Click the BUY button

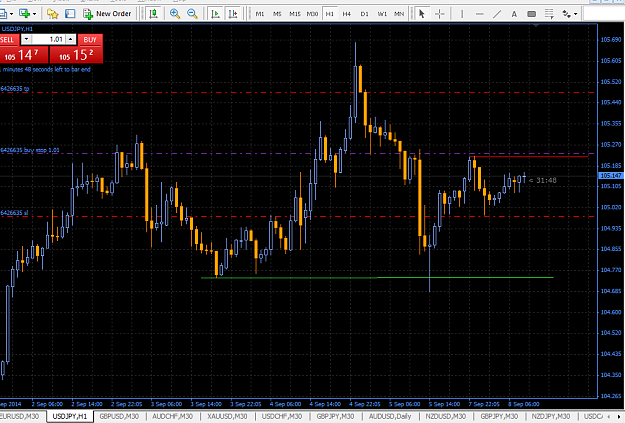click(x=90, y=39)
